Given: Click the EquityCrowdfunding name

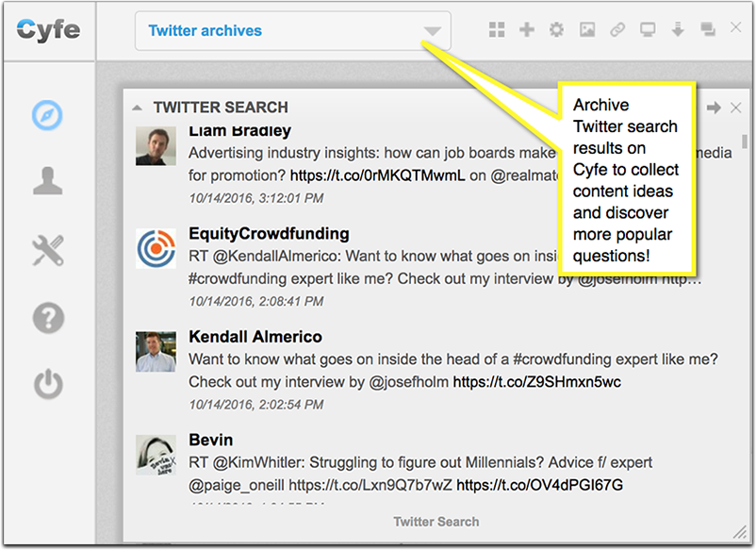Looking at the screenshot, I should tap(269, 234).
